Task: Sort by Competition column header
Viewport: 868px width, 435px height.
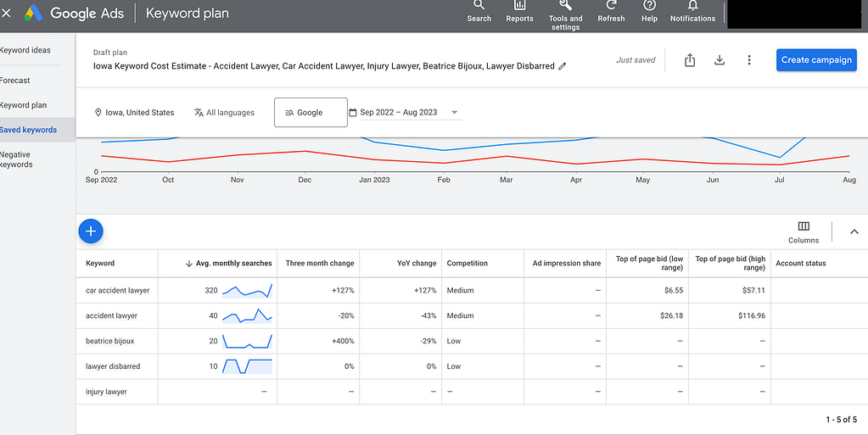Action: click(x=468, y=264)
